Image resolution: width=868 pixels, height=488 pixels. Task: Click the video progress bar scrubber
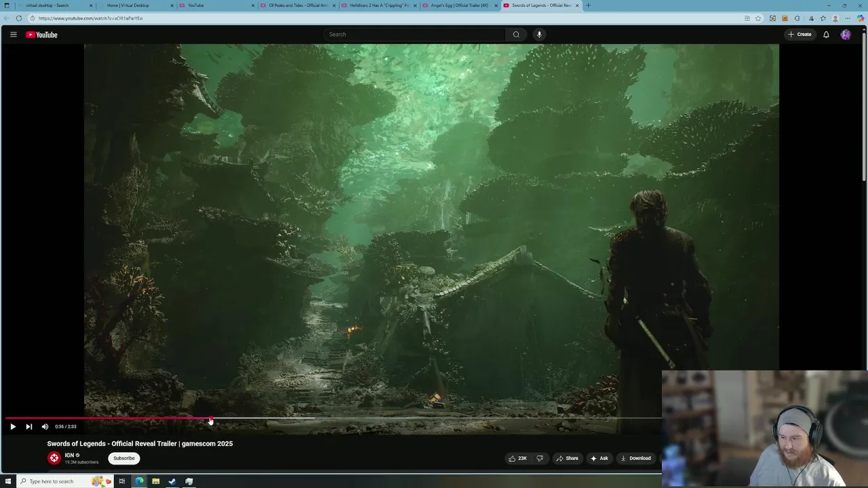tap(211, 419)
